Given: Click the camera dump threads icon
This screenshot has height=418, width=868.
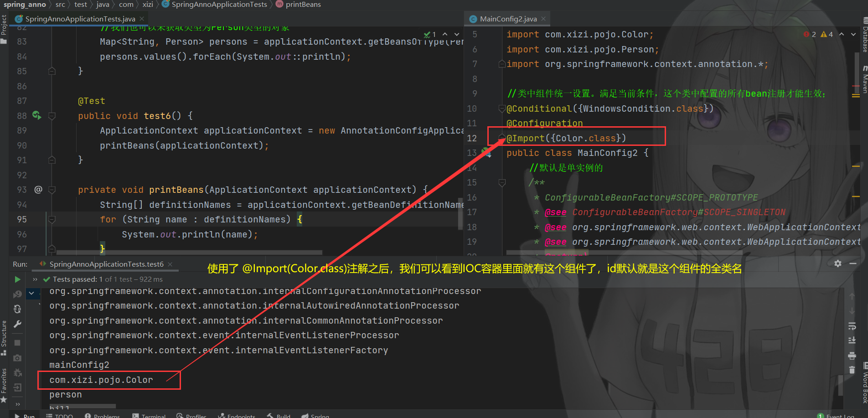Looking at the screenshot, I should tap(17, 358).
